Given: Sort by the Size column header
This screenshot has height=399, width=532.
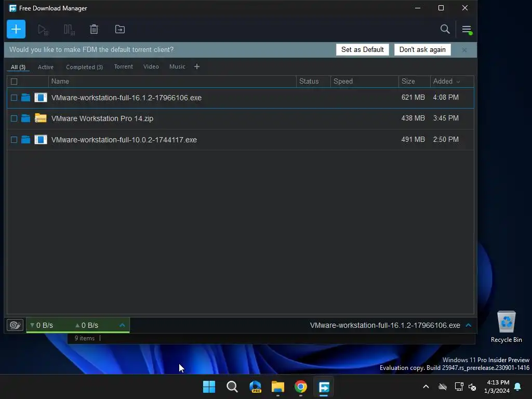Looking at the screenshot, I should [x=414, y=82].
